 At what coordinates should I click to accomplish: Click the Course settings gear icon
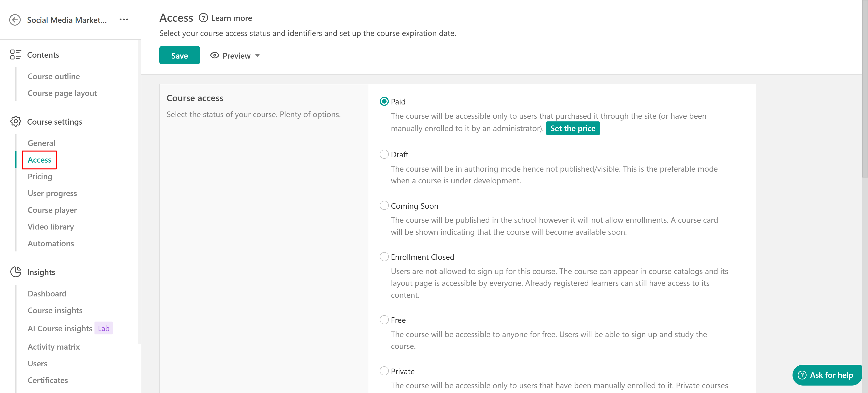pyautogui.click(x=16, y=121)
